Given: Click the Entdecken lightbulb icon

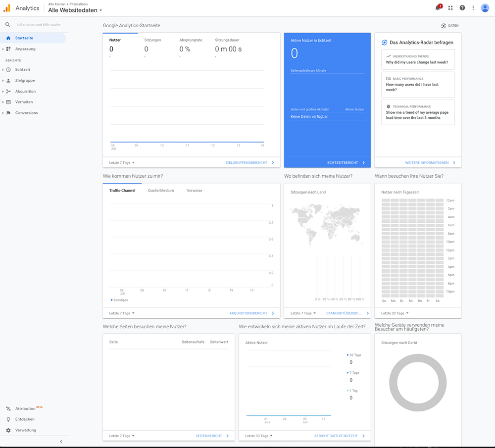Looking at the screenshot, I should tap(8, 419).
